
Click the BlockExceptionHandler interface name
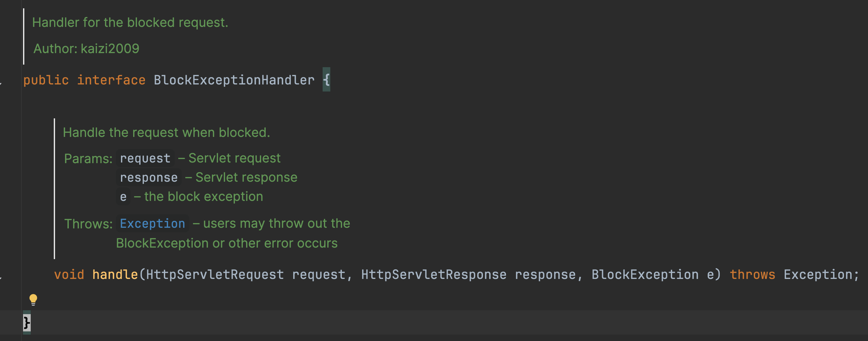(x=234, y=80)
